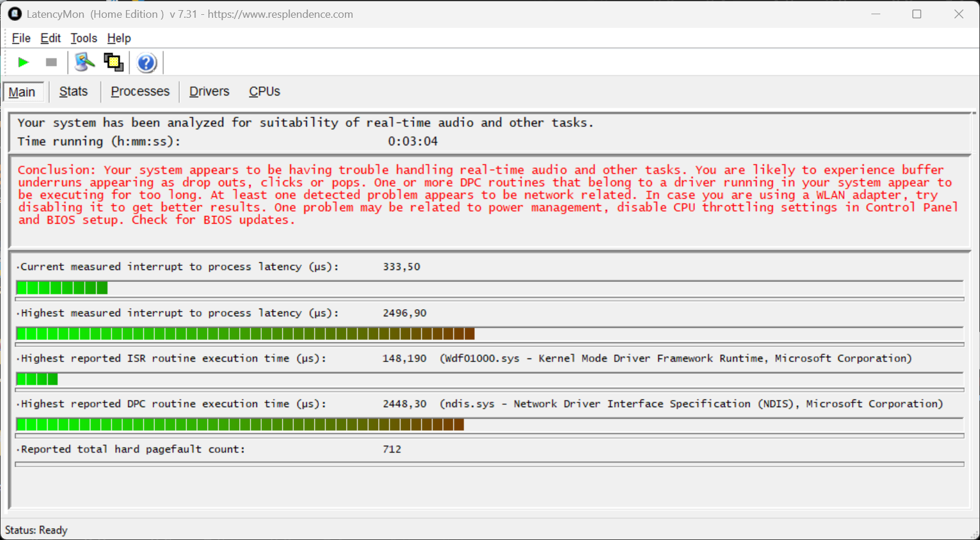Open options via the monitor-and-tools icon
980x540 pixels.
point(84,62)
